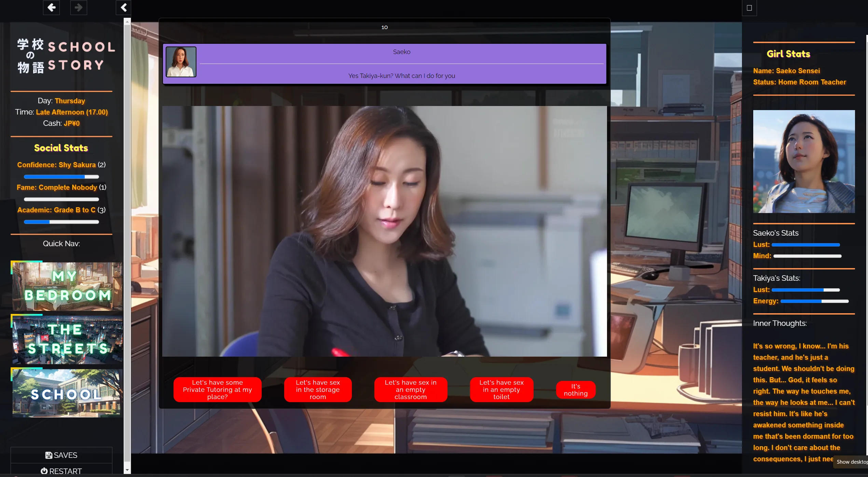
Task: Click the power icon beside RESTART
Action: (x=44, y=471)
